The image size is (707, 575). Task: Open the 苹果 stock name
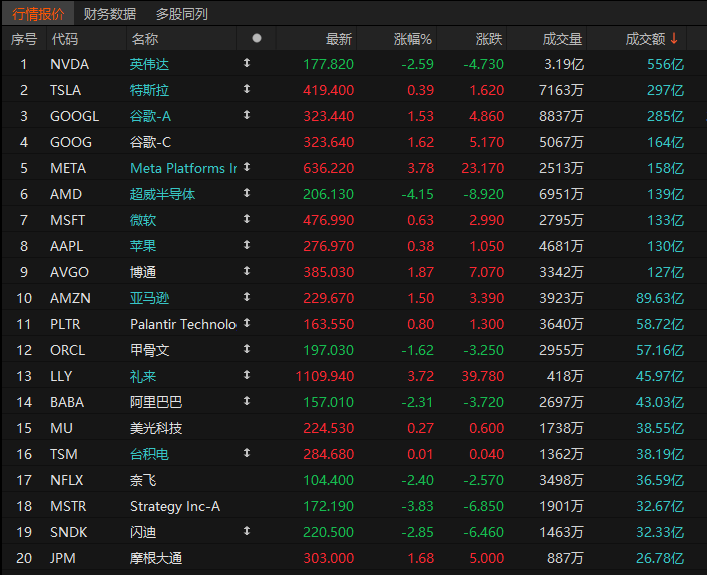[x=143, y=246]
